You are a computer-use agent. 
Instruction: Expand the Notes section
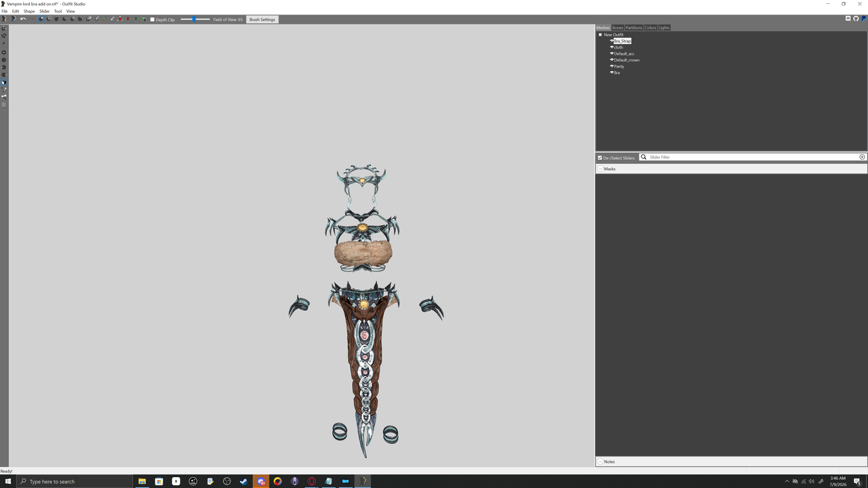coord(600,462)
